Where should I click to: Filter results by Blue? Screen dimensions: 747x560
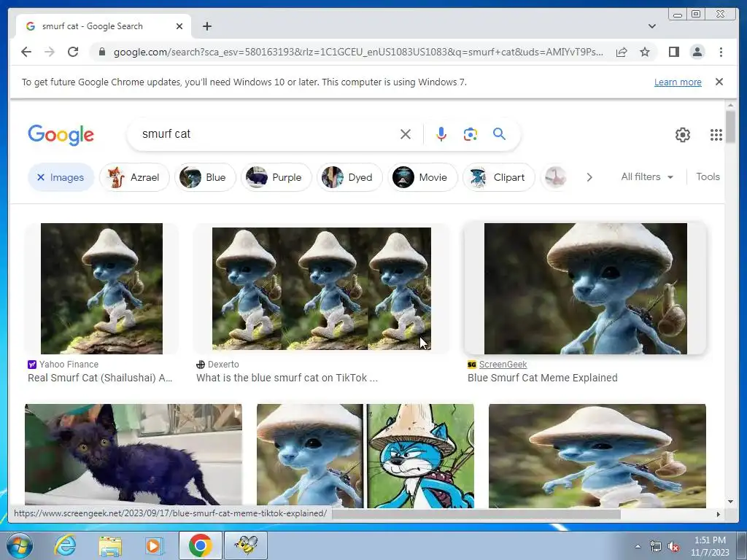(205, 177)
